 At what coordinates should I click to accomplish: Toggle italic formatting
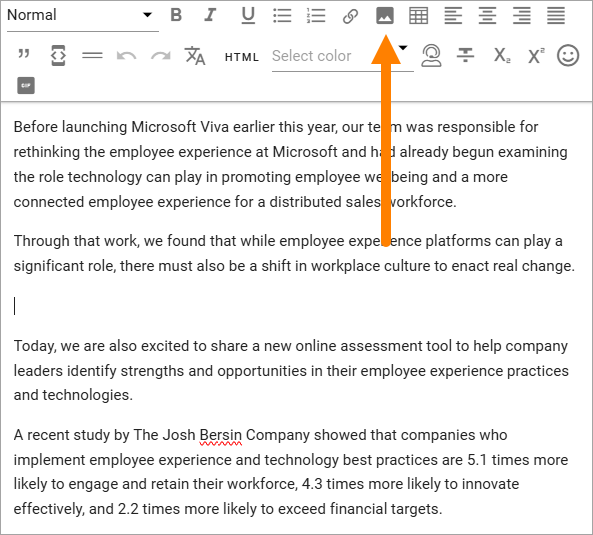(210, 15)
